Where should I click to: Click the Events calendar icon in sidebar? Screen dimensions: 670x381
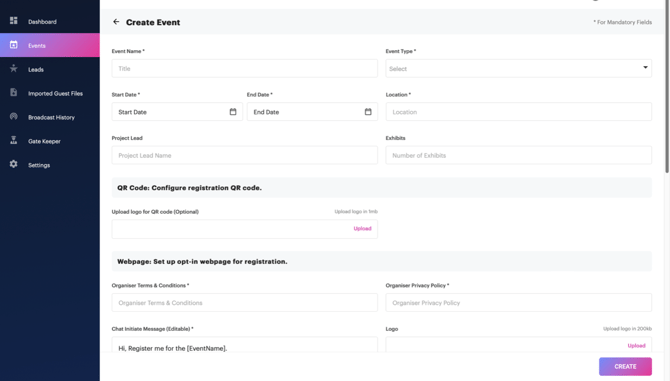point(14,44)
